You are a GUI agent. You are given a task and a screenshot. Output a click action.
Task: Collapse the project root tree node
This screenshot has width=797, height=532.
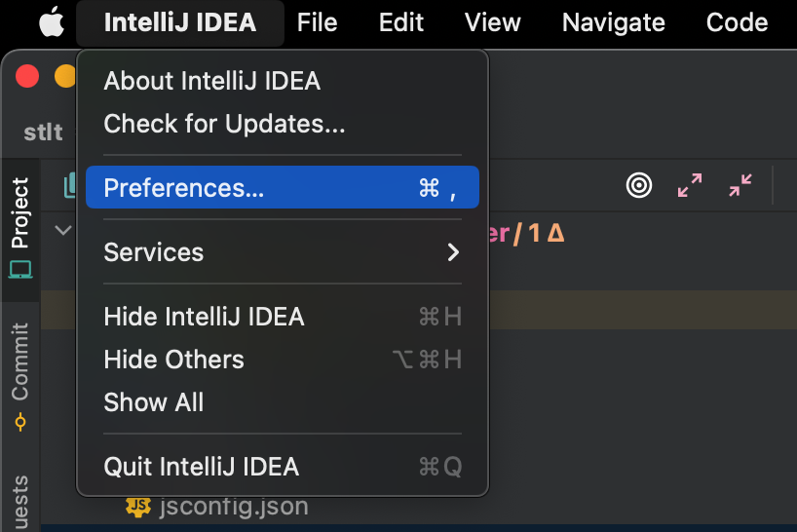click(63, 231)
